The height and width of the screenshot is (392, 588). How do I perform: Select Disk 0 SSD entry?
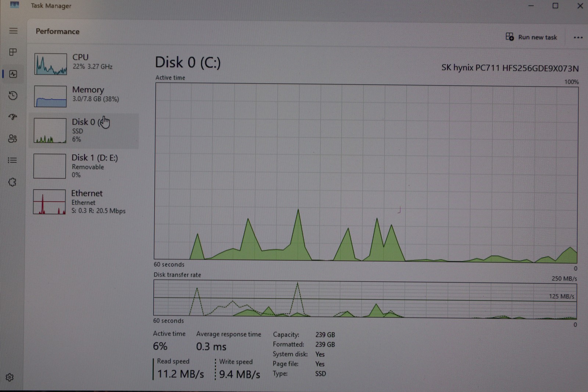[84, 131]
